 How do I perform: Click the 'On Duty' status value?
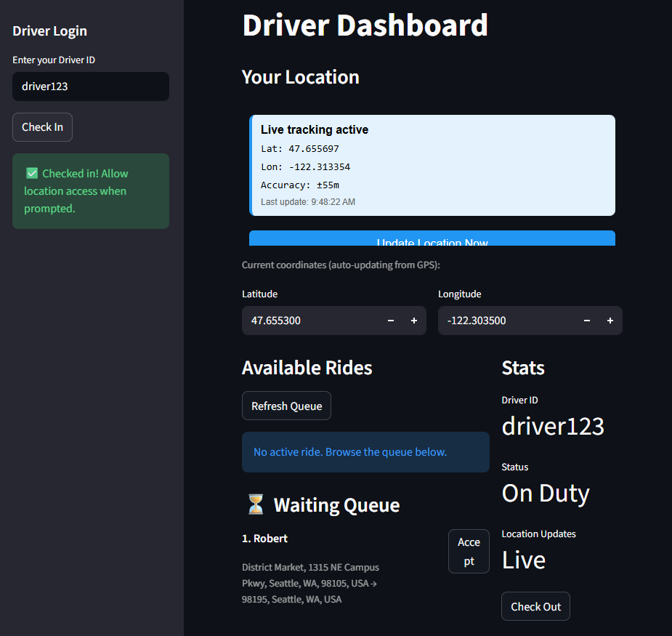pyautogui.click(x=546, y=494)
